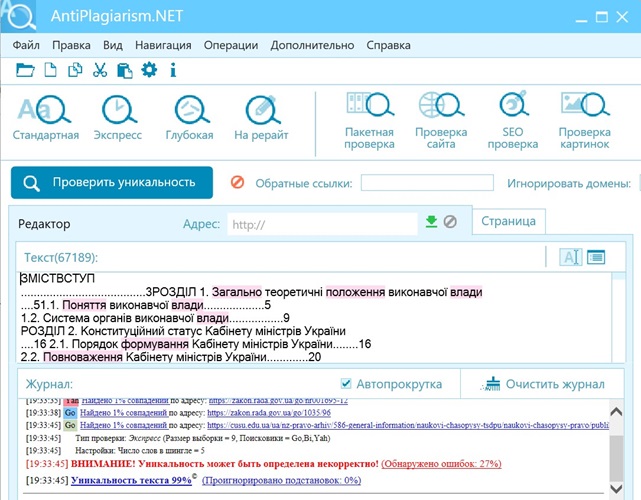641x500 pixels.
Task: Open the Вид menu
Action: pyautogui.click(x=113, y=45)
